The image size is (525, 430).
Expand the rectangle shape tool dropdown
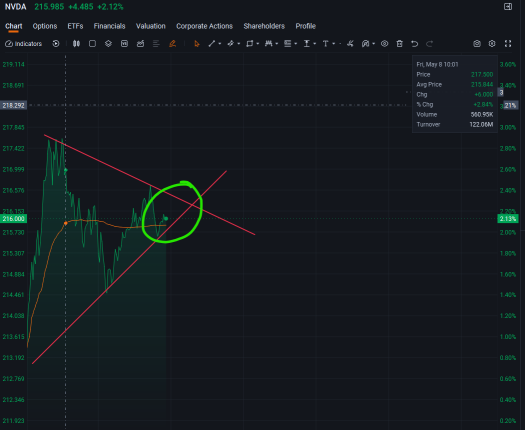click(x=257, y=44)
